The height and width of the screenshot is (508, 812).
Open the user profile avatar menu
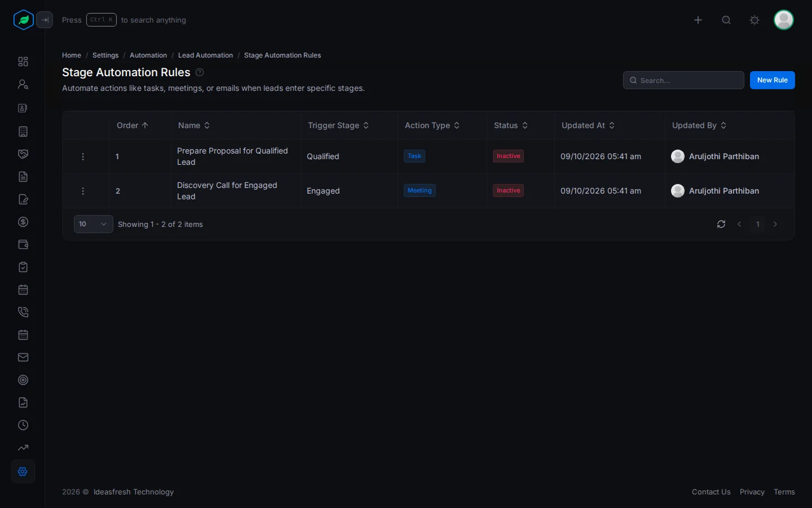click(x=784, y=20)
